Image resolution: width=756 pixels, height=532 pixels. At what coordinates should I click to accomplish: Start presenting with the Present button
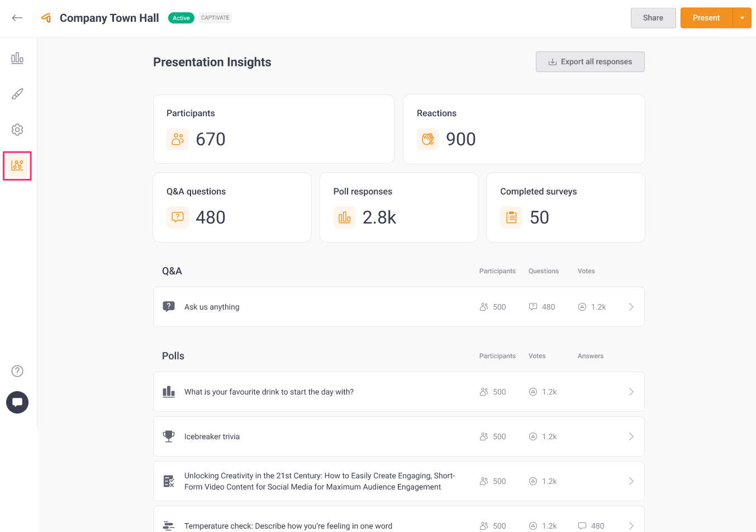coord(706,18)
